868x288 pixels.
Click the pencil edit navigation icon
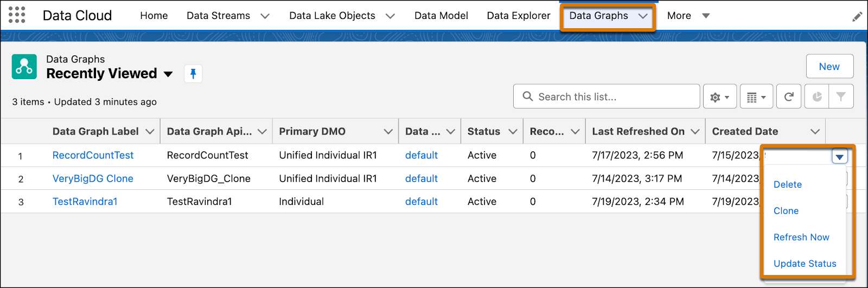(857, 16)
